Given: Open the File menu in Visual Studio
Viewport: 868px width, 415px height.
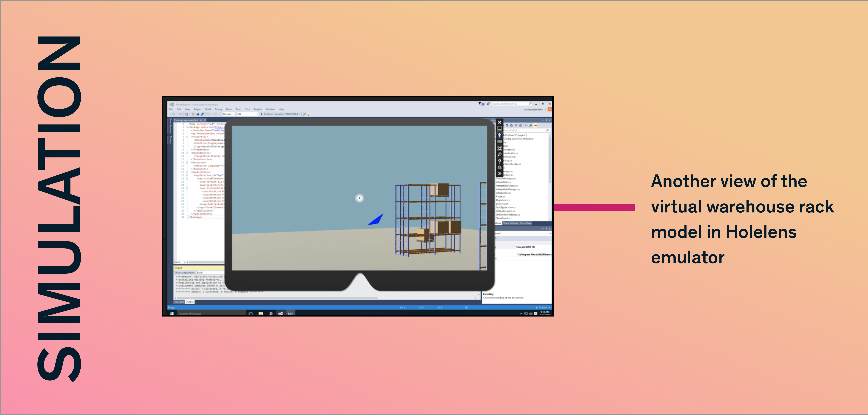Looking at the screenshot, I should [x=171, y=109].
